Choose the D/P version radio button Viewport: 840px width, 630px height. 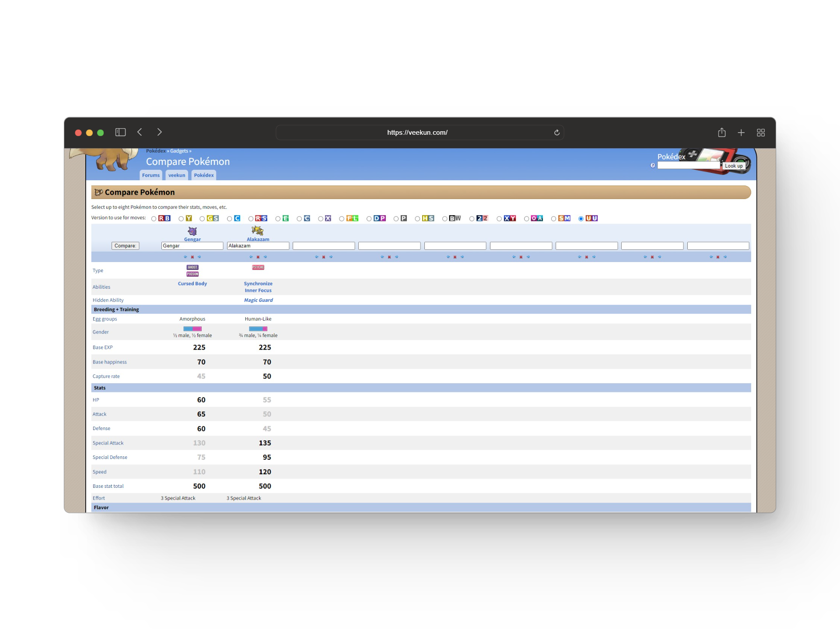click(369, 219)
